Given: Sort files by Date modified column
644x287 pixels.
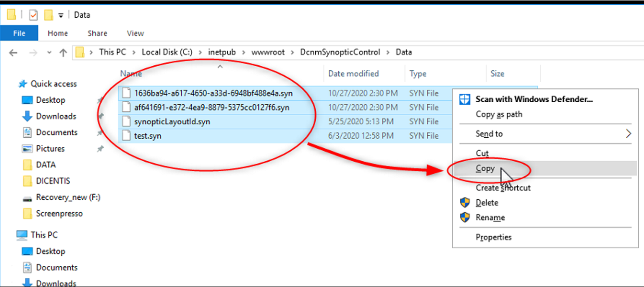Looking at the screenshot, I should 353,73.
